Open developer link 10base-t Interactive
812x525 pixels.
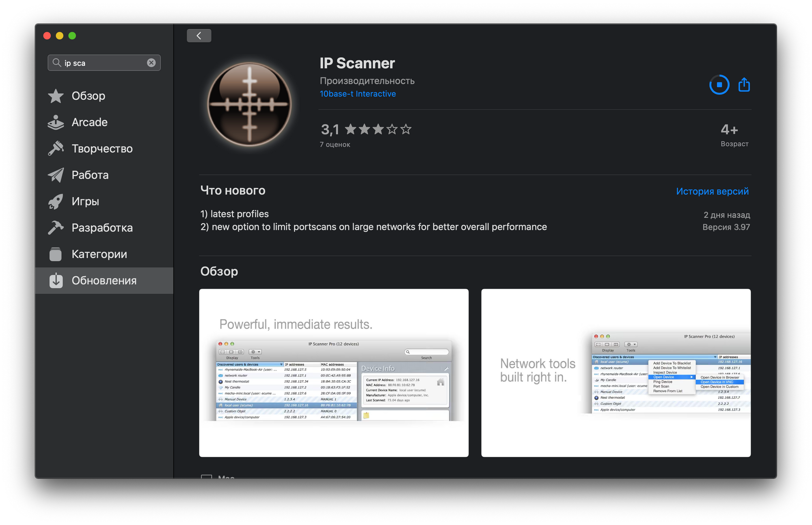[x=357, y=94]
